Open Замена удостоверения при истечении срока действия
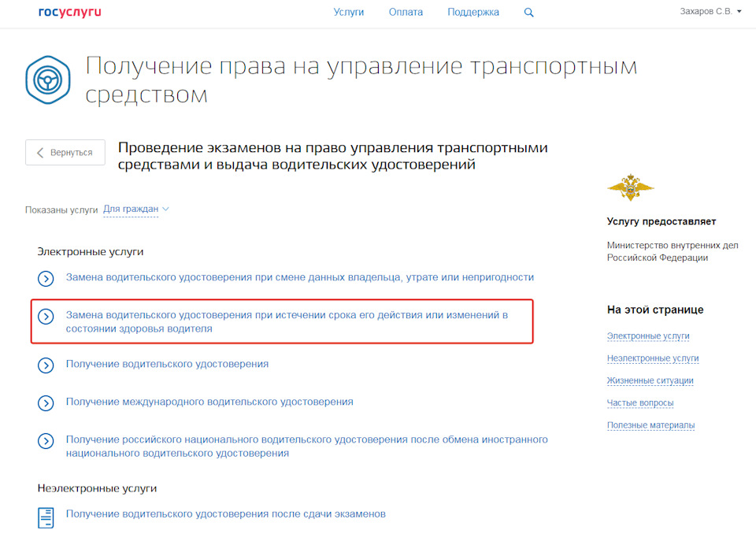 (287, 322)
